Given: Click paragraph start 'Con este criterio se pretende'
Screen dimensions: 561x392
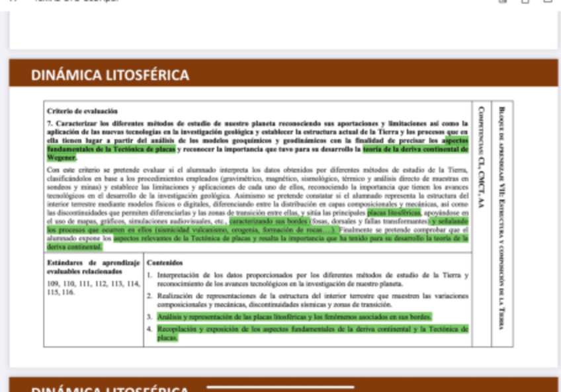Looking at the screenshot, I should pos(97,170).
